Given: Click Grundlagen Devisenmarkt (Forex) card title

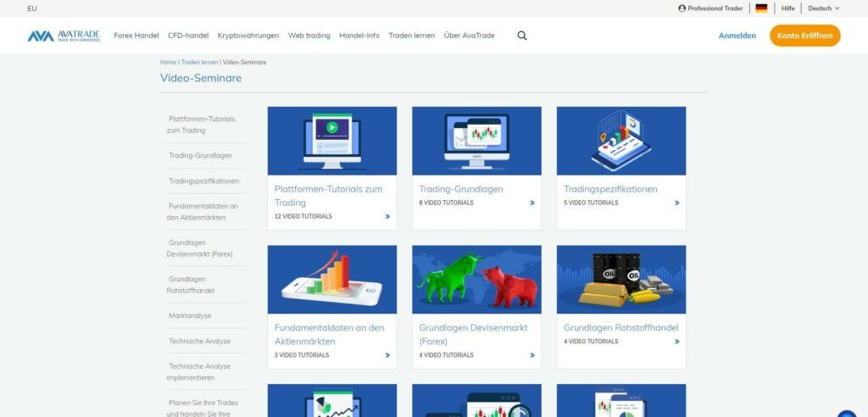Looking at the screenshot, I should coord(473,335).
